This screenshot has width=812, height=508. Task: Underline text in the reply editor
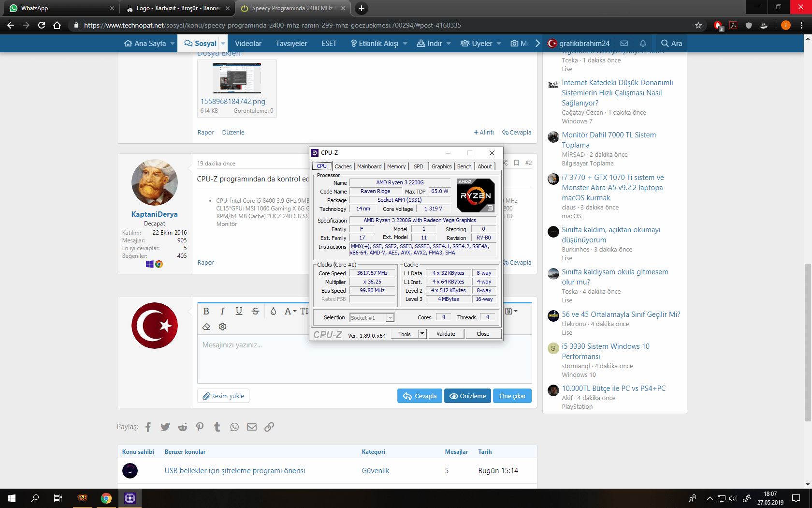239,311
